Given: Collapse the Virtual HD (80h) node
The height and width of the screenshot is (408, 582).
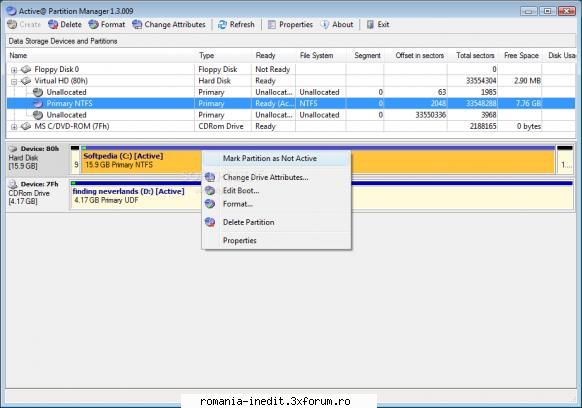Looking at the screenshot, I should [14, 81].
